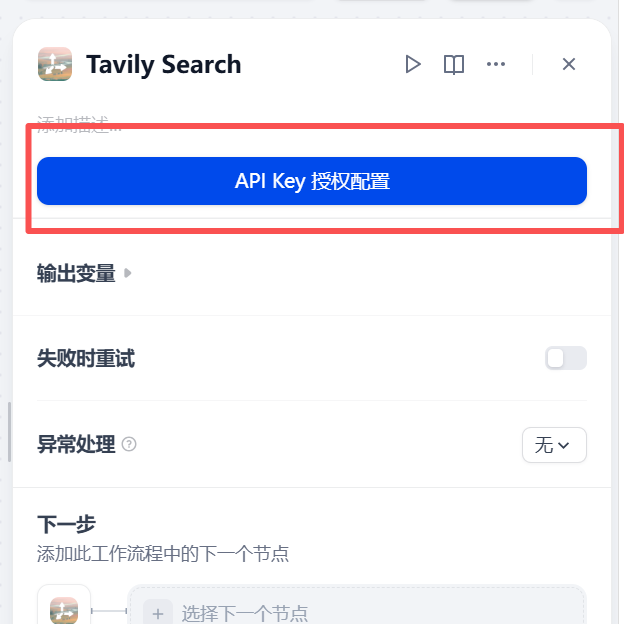Run this step with the play icon
The height and width of the screenshot is (624, 624).
[x=413, y=64]
